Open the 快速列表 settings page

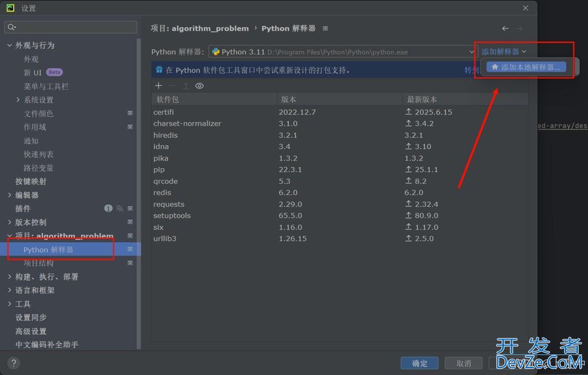pyautogui.click(x=39, y=154)
